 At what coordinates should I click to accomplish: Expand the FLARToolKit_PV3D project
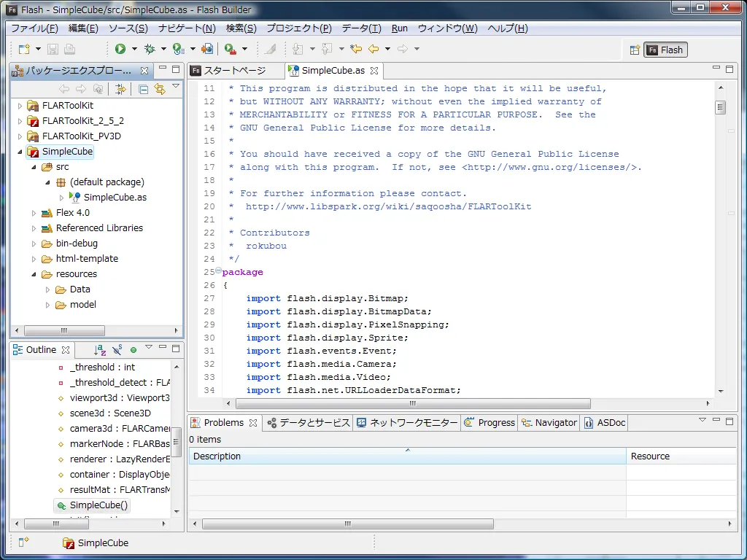point(20,136)
